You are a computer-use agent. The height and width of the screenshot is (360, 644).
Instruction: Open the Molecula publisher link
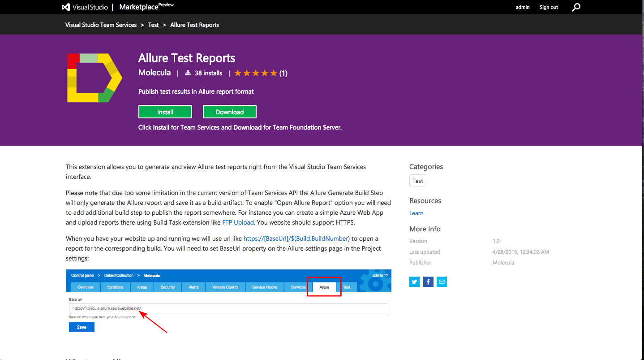155,73
